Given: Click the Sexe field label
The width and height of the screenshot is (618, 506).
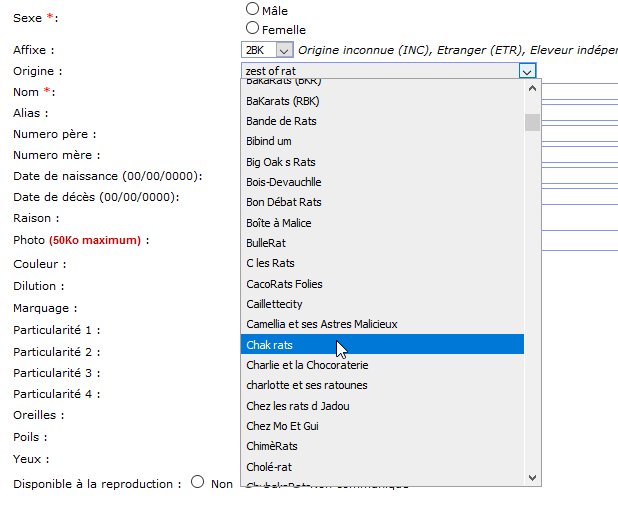Looking at the screenshot, I should click(35, 18).
